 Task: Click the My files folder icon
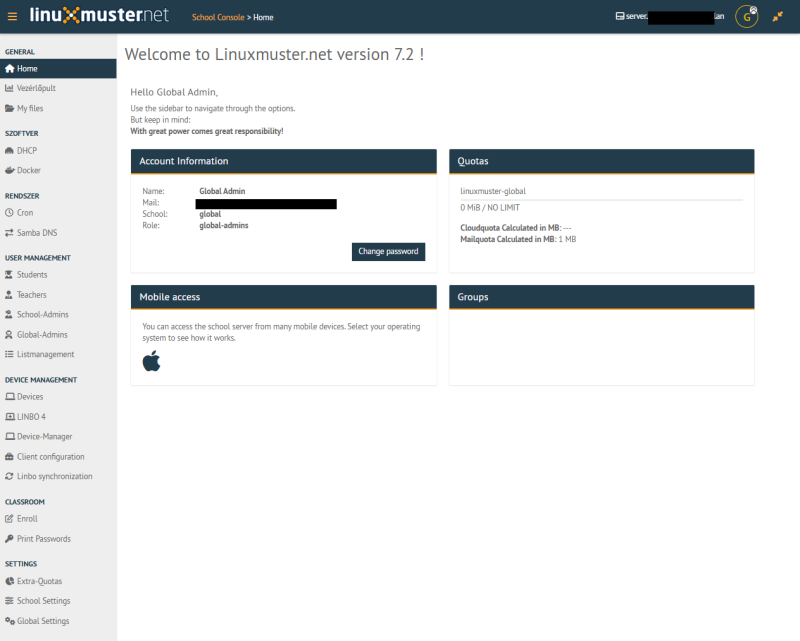[9, 108]
